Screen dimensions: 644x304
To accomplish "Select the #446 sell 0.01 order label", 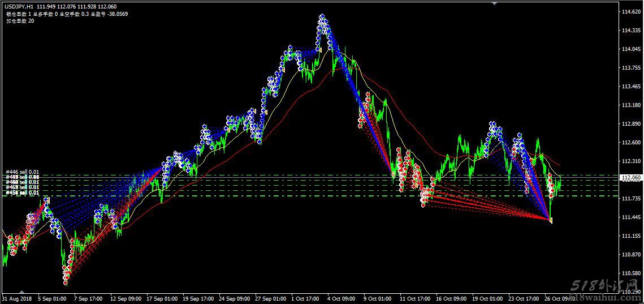I will [x=23, y=172].
